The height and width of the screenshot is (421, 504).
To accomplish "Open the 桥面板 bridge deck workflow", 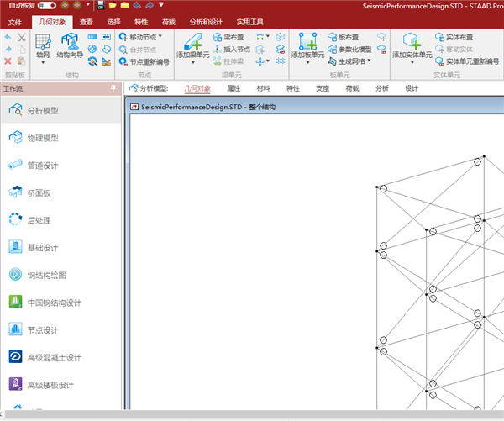I will [61, 192].
